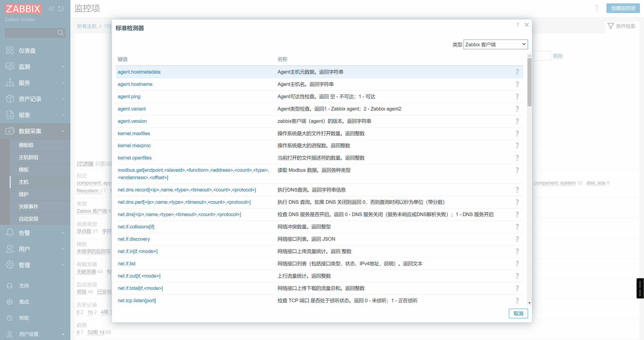The height and width of the screenshot is (340, 644).
Task: Open help for the net.dns.record row
Action: pos(517,190)
